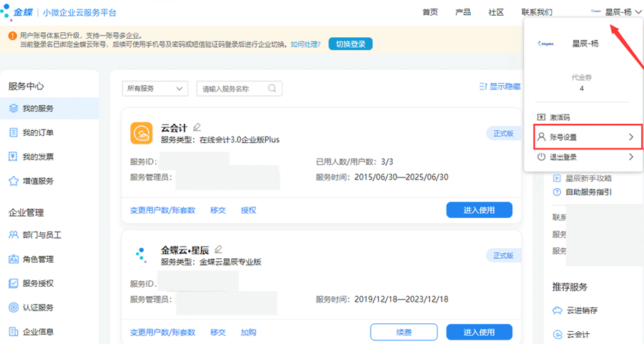
Task: Click 移交 under 金蝶云•星辰
Action: 218,332
